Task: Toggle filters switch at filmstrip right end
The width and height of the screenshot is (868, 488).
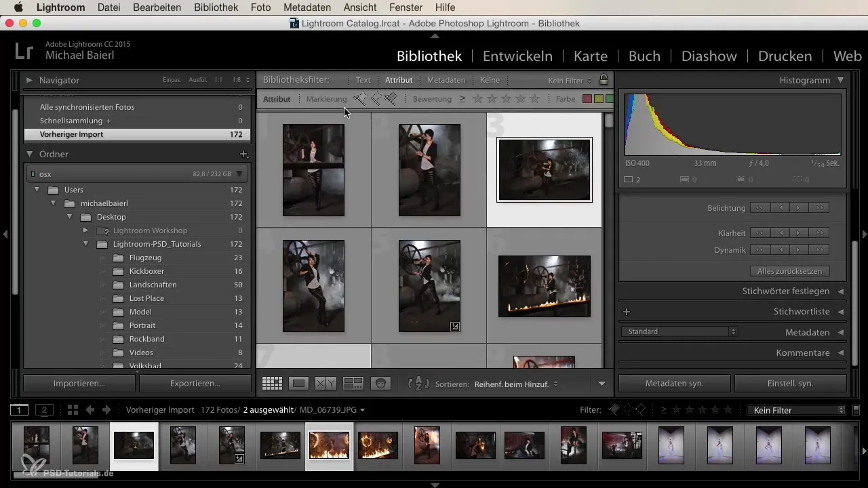Action: click(x=856, y=410)
